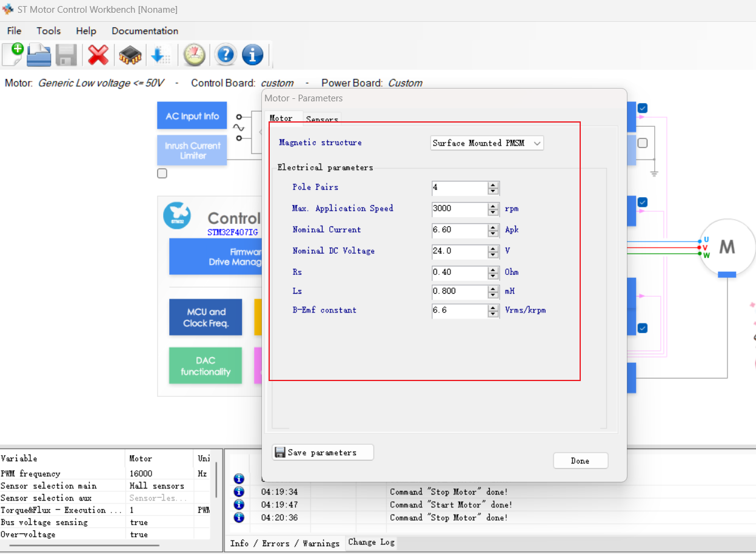Click the Nominal Current field showing 6.60
Viewport: 756px width, 554px height.
click(460, 231)
